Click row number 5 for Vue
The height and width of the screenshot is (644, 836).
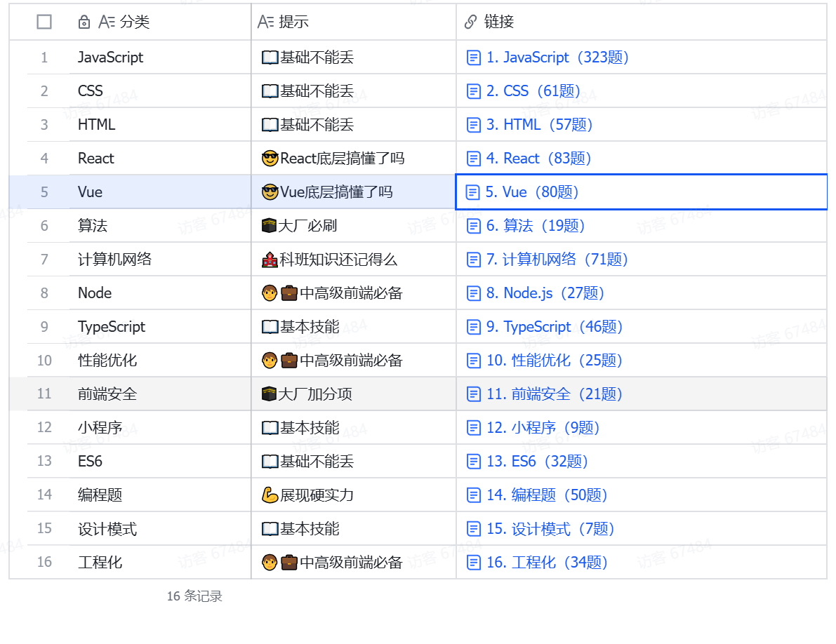point(44,192)
